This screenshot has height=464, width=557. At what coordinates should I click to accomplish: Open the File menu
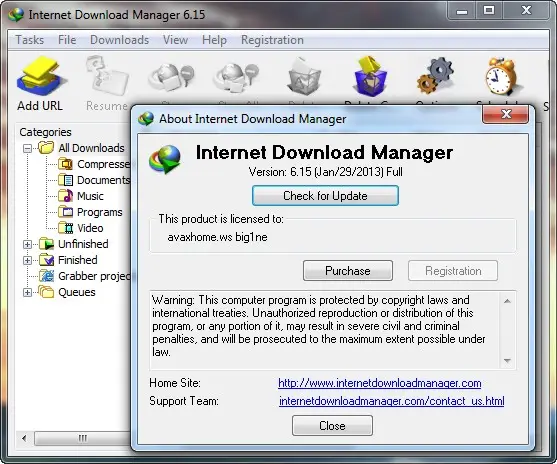tap(67, 40)
